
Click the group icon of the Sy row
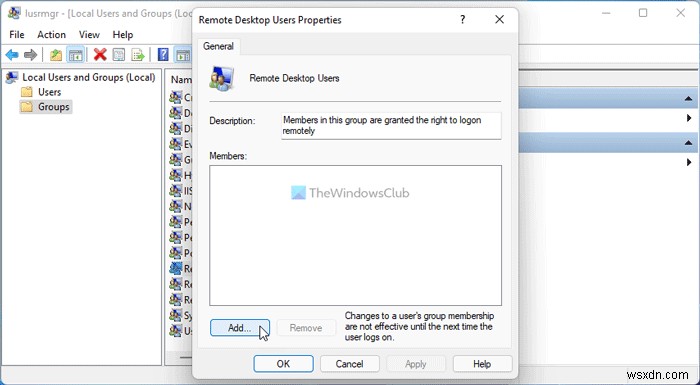point(175,315)
